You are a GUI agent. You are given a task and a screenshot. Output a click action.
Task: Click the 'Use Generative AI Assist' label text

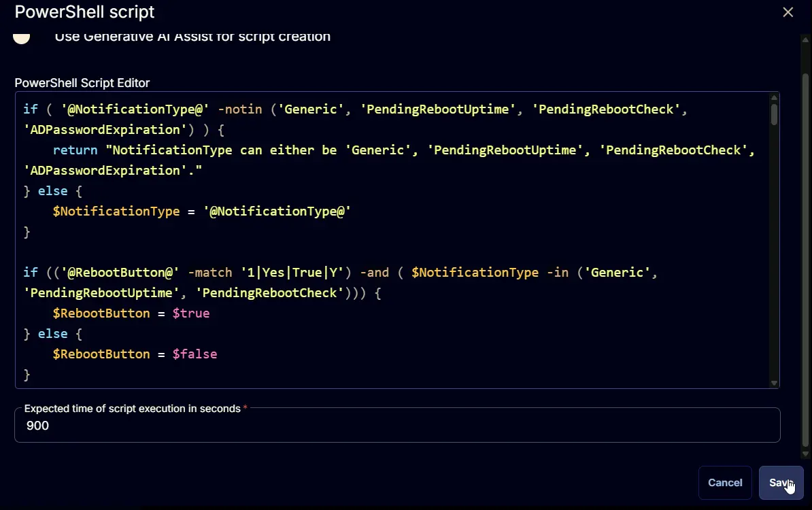[192, 37]
